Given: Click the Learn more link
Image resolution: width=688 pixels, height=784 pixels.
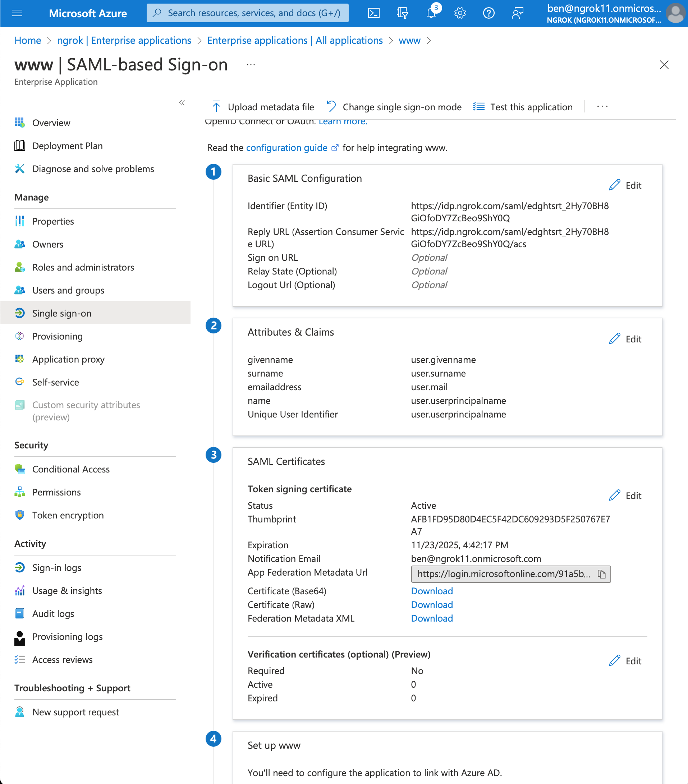Looking at the screenshot, I should 343,122.
